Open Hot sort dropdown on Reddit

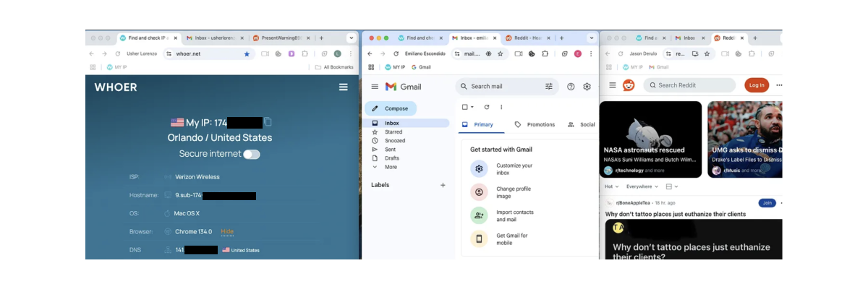611,186
